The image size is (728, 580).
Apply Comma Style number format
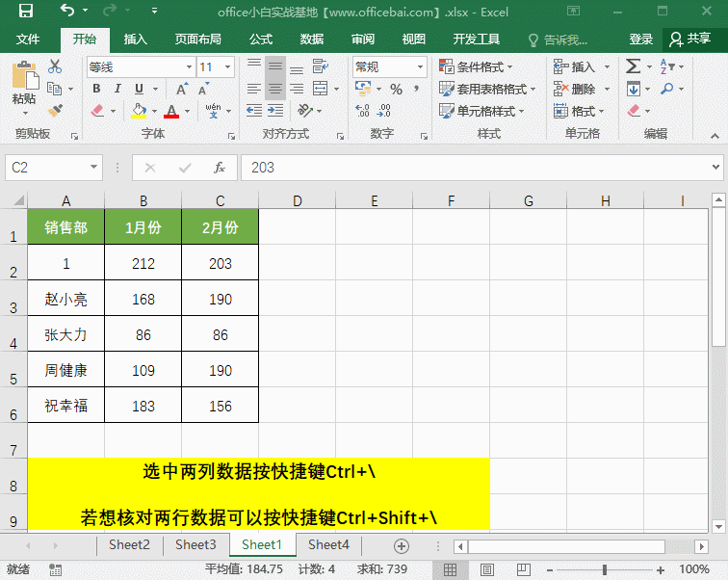[416, 89]
